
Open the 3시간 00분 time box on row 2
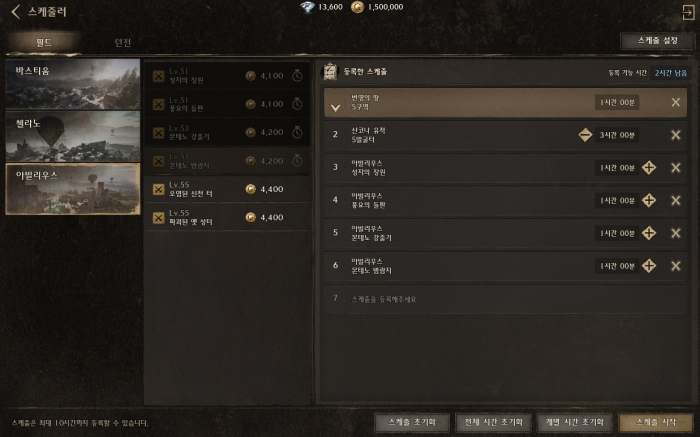617,135
